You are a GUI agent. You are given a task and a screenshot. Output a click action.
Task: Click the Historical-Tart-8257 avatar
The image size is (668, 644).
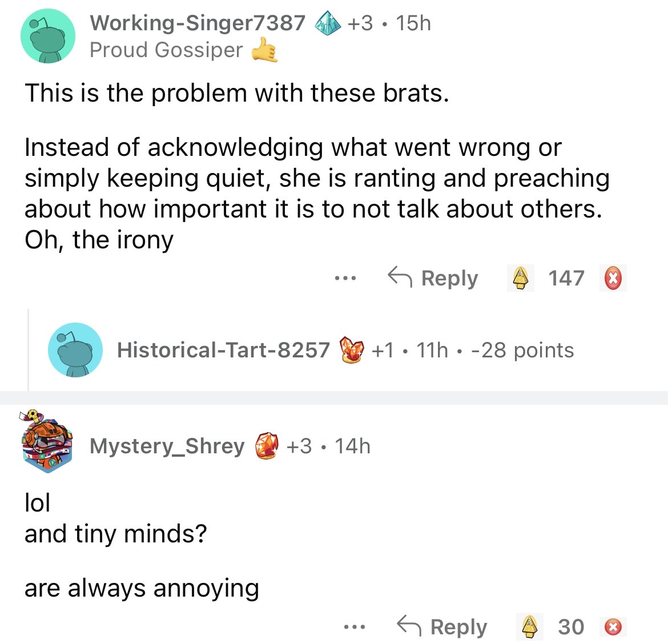click(x=75, y=350)
